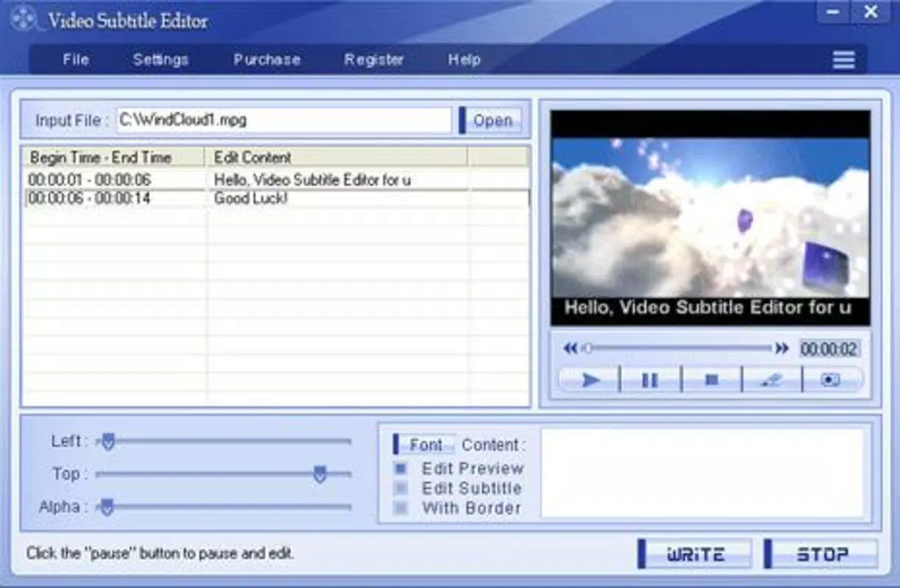Pause the video playback
The height and width of the screenshot is (588, 900).
click(651, 380)
